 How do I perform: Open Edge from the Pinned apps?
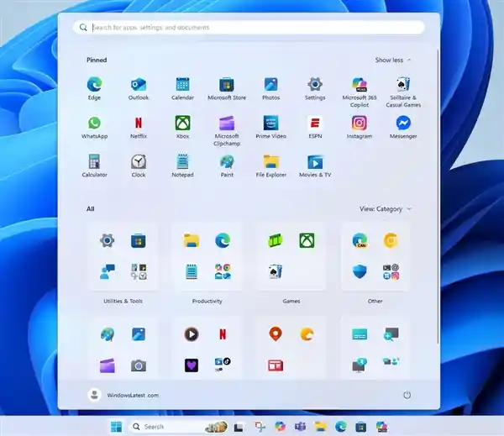coord(94,89)
